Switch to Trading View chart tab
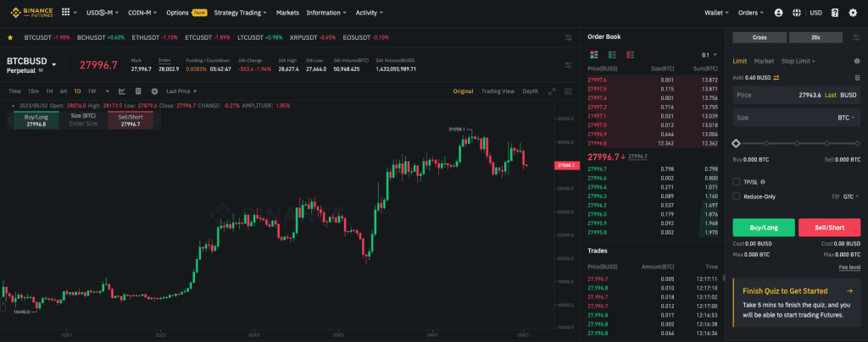 (x=498, y=91)
